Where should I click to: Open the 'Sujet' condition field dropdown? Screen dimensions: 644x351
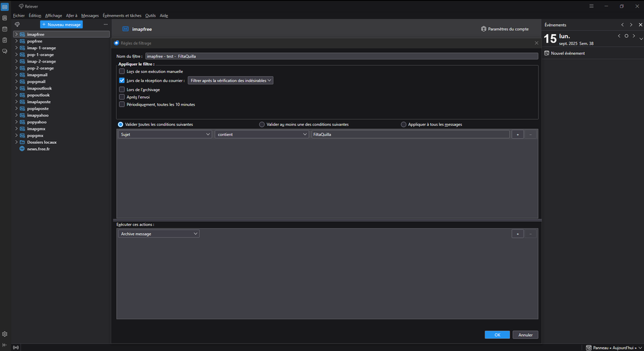tap(165, 134)
